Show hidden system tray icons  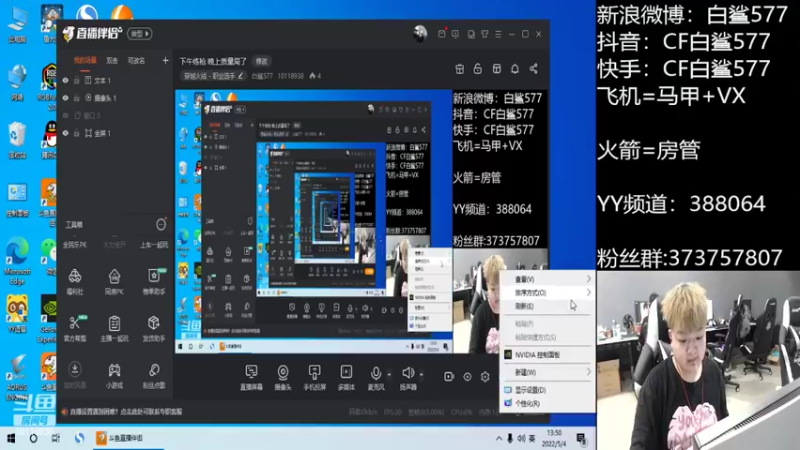(498, 438)
